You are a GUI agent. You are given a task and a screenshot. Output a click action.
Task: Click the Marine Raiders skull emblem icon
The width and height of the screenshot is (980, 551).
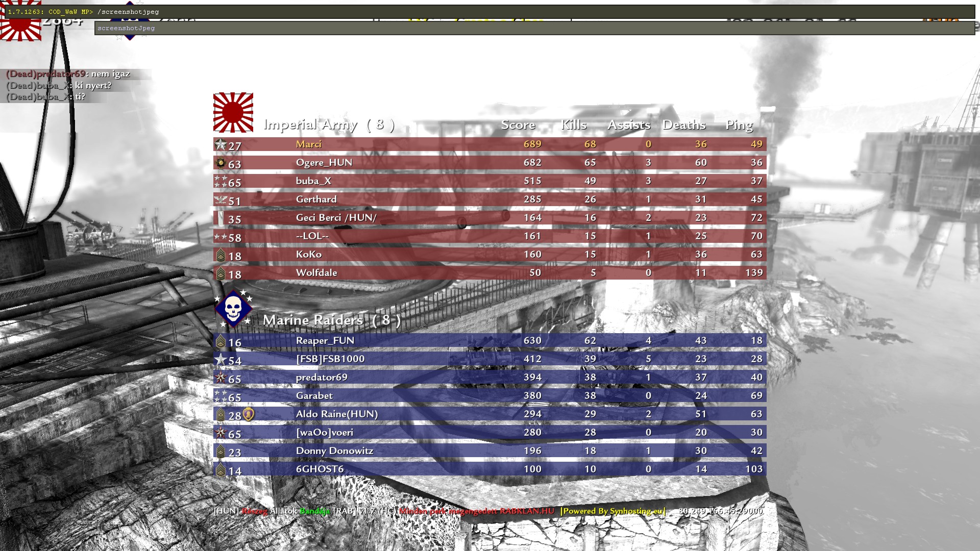[233, 309]
